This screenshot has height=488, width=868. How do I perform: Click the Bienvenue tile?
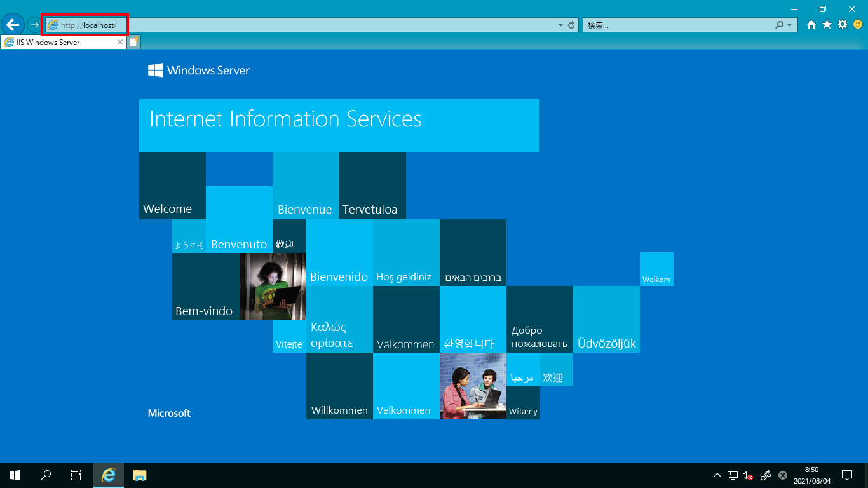[x=306, y=186]
